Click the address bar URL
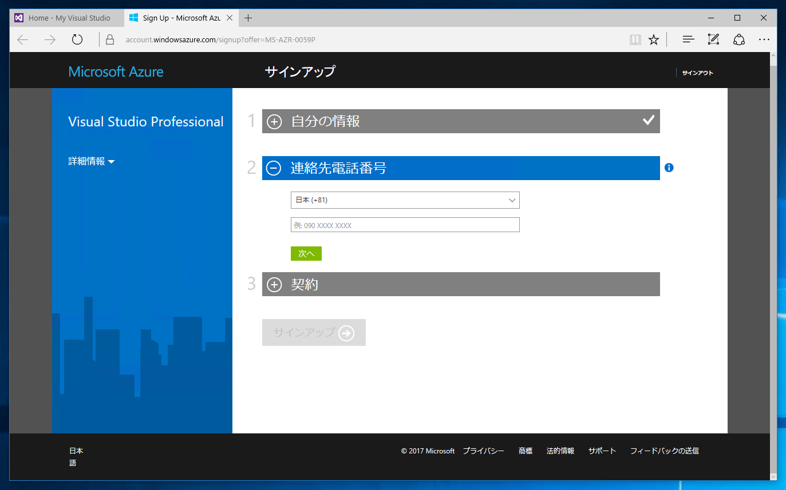Screen dimensions: 786x490 220,40
